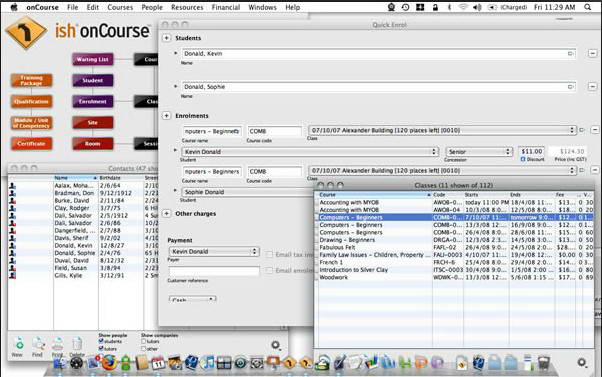The height and width of the screenshot is (377, 602).
Task: Open the Financial menu
Action: click(226, 7)
